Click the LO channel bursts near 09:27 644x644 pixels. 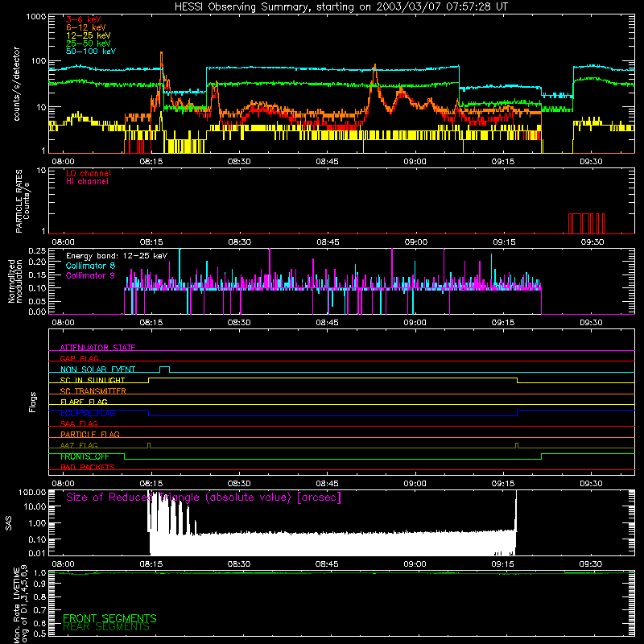click(586, 224)
